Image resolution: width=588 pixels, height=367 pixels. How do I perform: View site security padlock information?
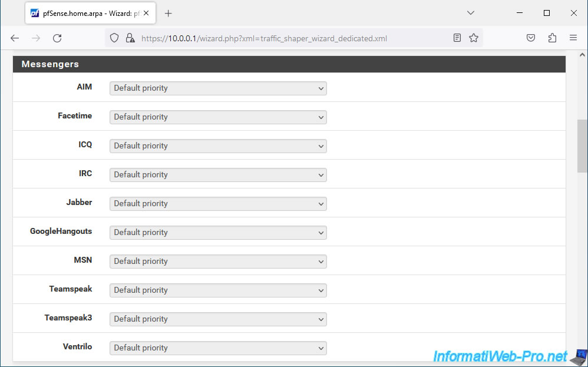(x=130, y=38)
